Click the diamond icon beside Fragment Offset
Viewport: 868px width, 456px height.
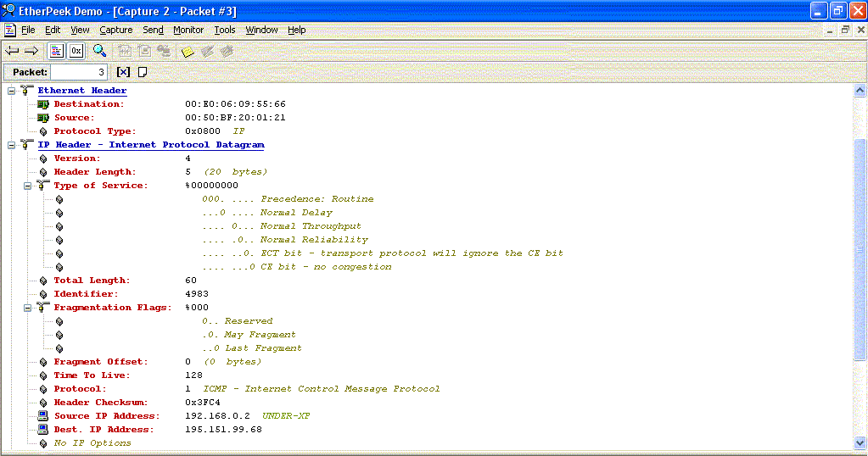[x=43, y=362]
